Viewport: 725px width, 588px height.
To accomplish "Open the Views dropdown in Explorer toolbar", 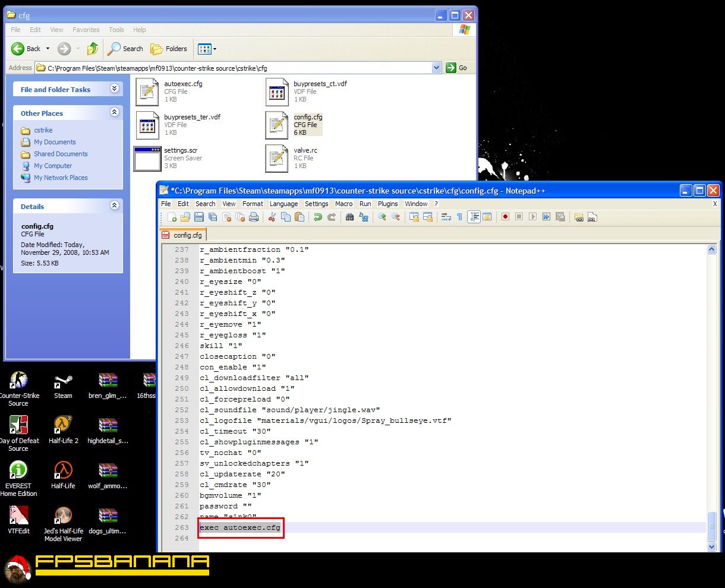I will point(207,49).
